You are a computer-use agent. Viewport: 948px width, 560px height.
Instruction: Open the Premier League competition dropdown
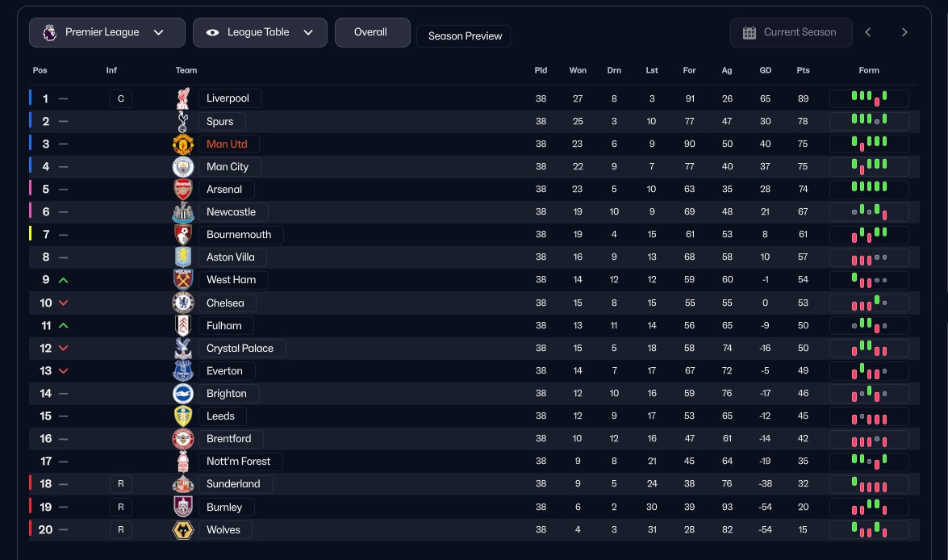(x=107, y=32)
